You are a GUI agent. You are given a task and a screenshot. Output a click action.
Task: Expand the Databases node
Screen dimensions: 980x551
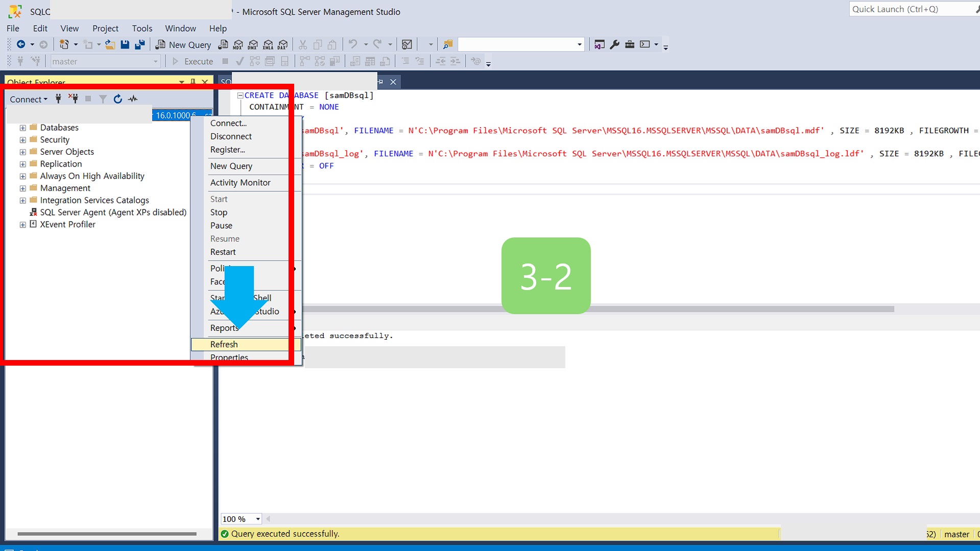tap(22, 128)
